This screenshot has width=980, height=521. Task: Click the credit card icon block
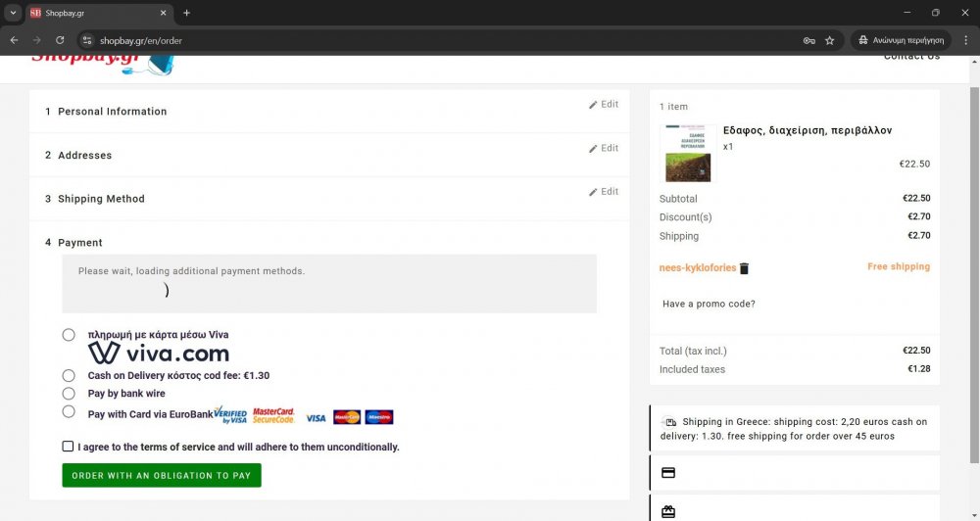[668, 473]
